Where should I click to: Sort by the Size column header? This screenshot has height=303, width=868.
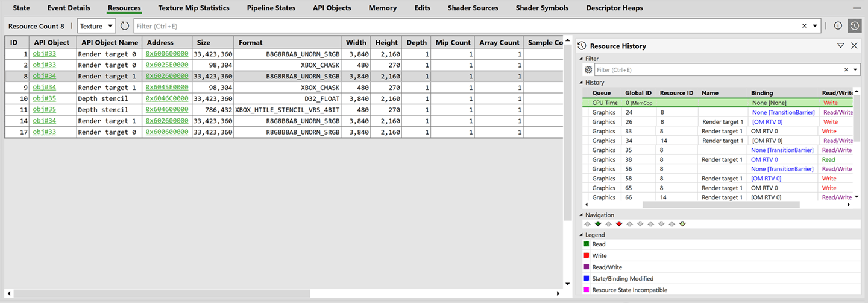pos(213,42)
